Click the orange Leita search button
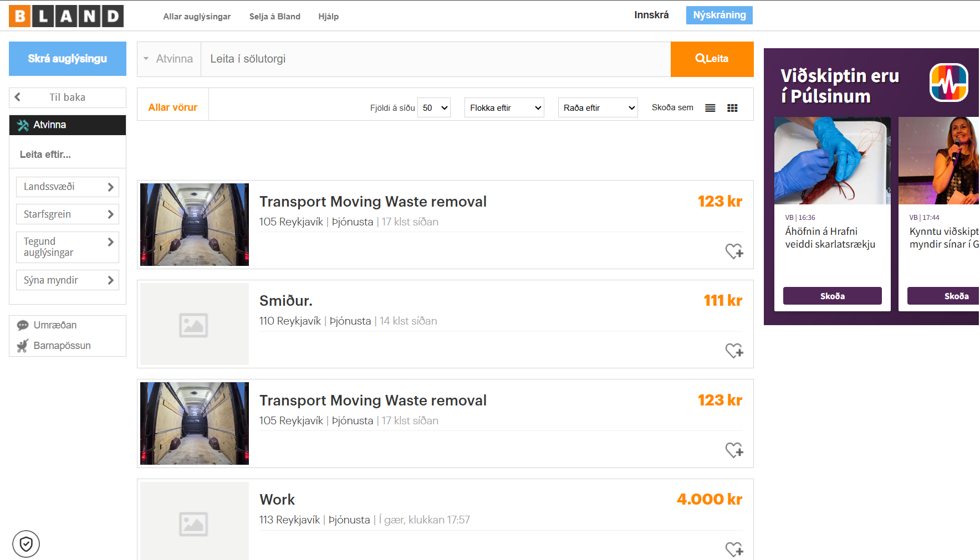This screenshot has height=560, width=980. tap(712, 59)
